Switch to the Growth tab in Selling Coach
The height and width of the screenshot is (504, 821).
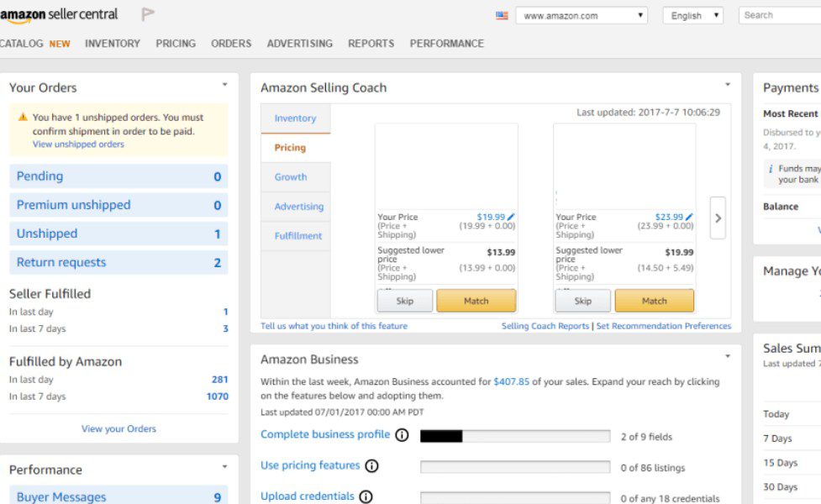coord(291,177)
